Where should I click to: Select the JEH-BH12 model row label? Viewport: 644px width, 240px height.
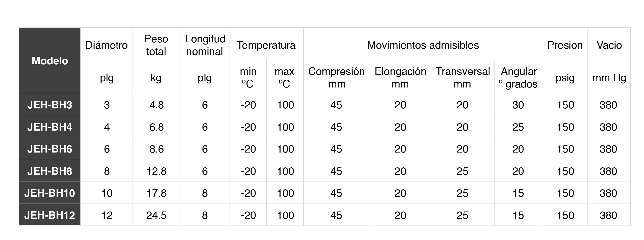pyautogui.click(x=50, y=215)
